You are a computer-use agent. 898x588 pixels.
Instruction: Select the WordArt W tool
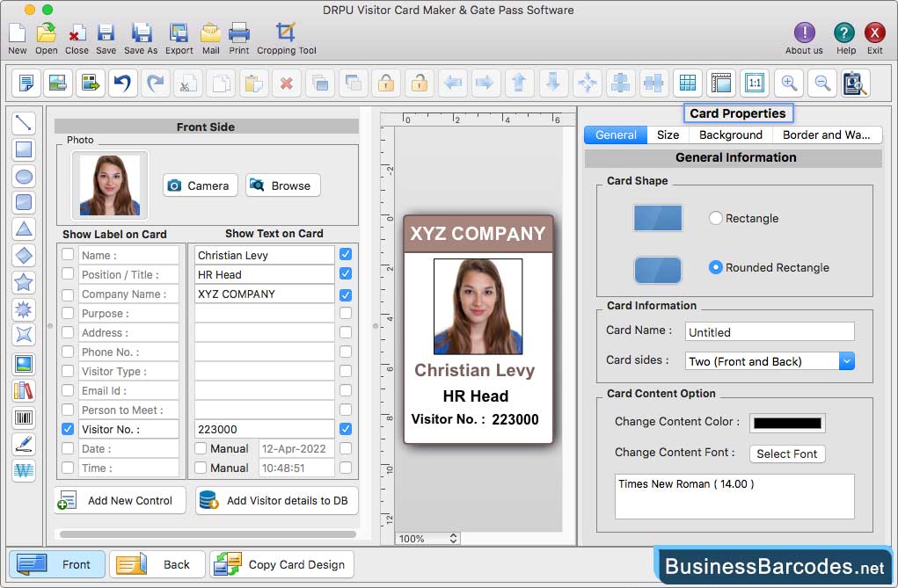tap(24, 470)
